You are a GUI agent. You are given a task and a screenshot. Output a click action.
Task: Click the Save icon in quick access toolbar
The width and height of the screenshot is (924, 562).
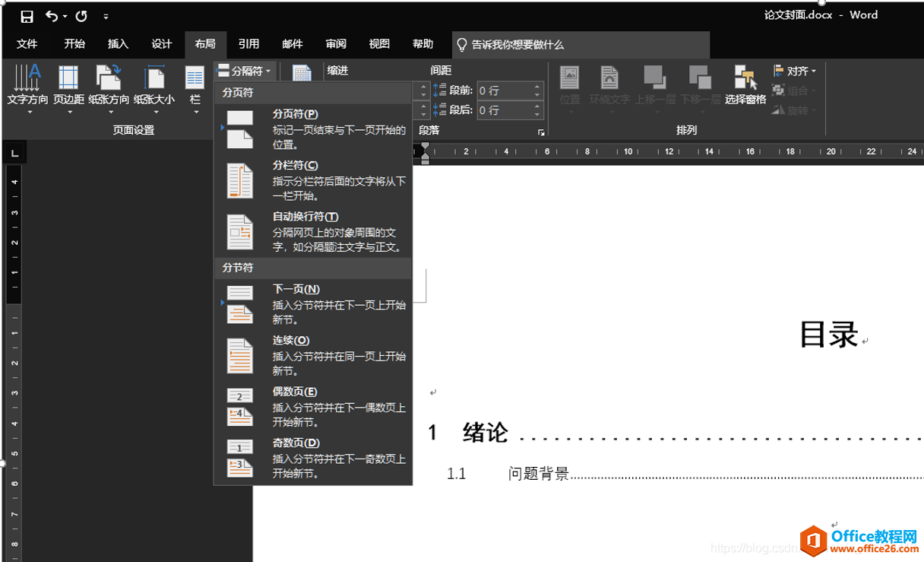27,16
